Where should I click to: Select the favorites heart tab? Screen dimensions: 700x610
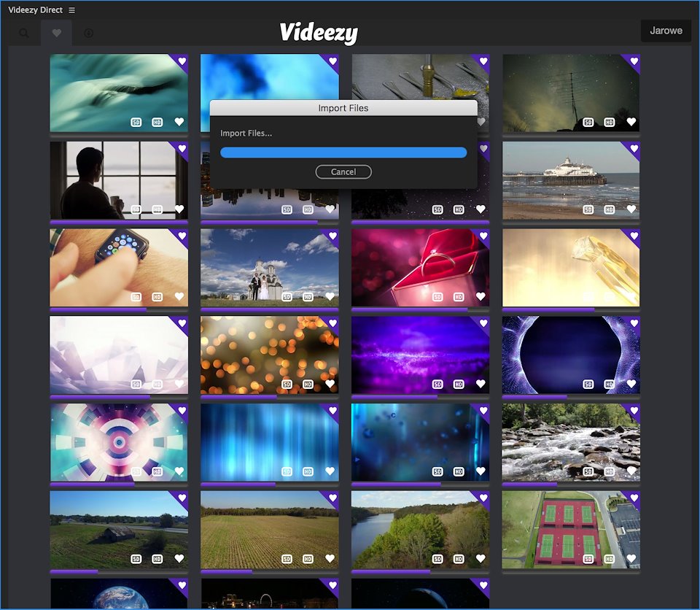(57, 33)
